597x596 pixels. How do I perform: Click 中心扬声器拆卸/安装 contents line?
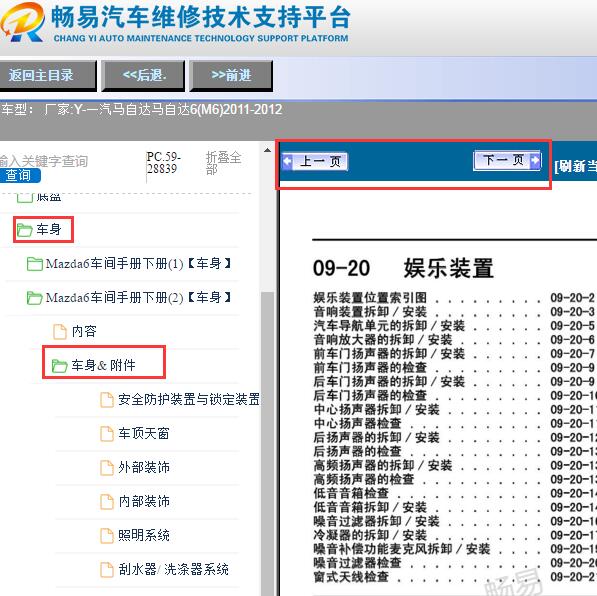click(455, 409)
